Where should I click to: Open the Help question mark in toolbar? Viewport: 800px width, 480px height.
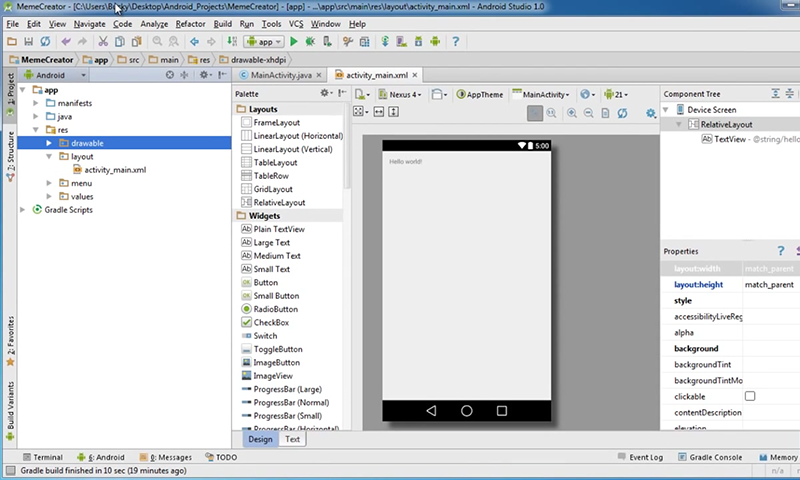456,42
